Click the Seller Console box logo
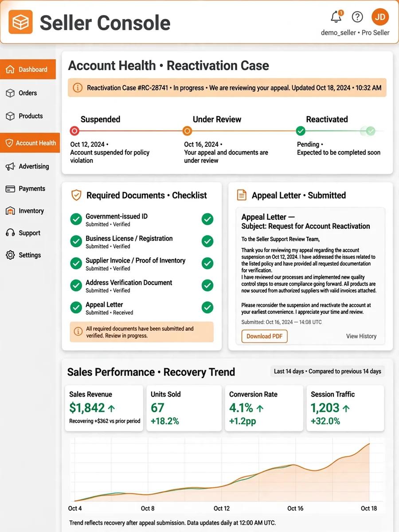 tap(20, 22)
